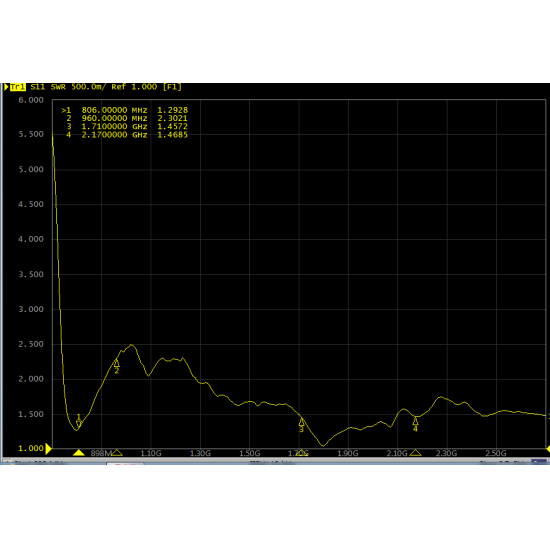Select marker 1 readout row 806.00000 MHz
550x550 pixels.
[125, 110]
